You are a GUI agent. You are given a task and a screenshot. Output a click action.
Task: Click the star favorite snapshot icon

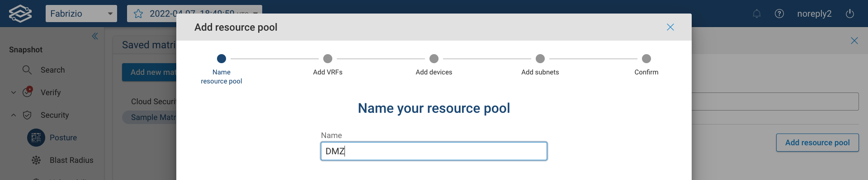138,14
